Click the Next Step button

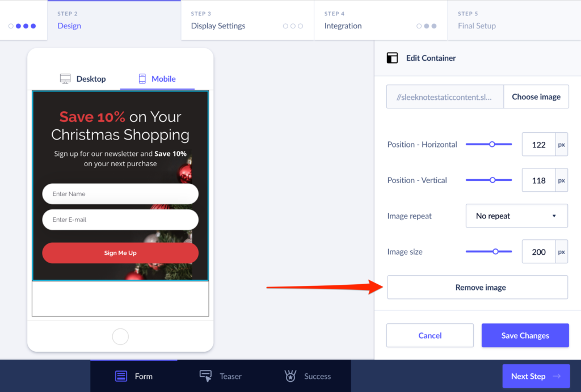536,376
